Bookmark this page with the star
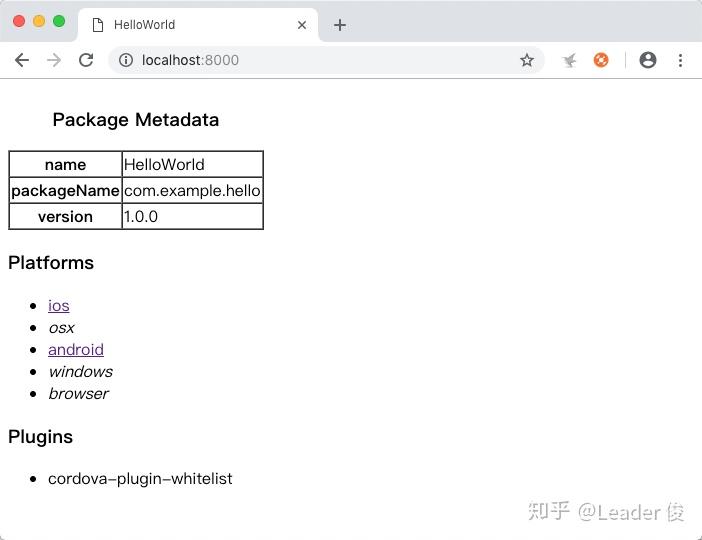The height and width of the screenshot is (540, 702). (x=527, y=60)
